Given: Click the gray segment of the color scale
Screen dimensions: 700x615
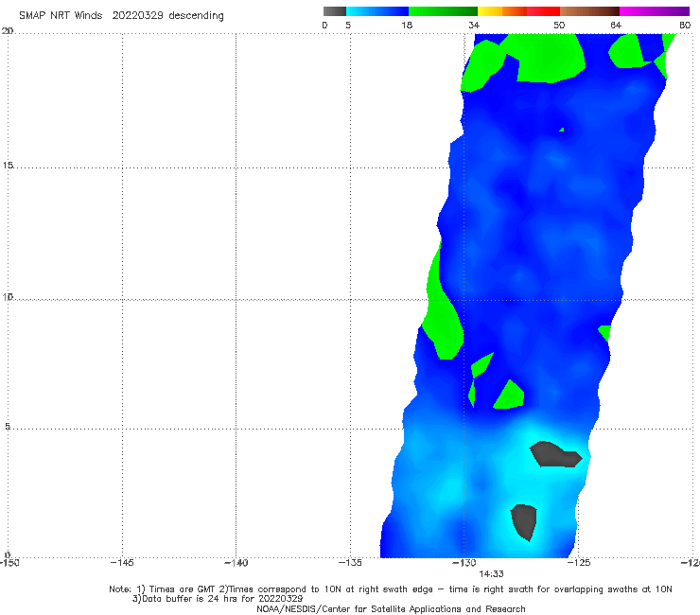Looking at the screenshot, I should point(335,11).
